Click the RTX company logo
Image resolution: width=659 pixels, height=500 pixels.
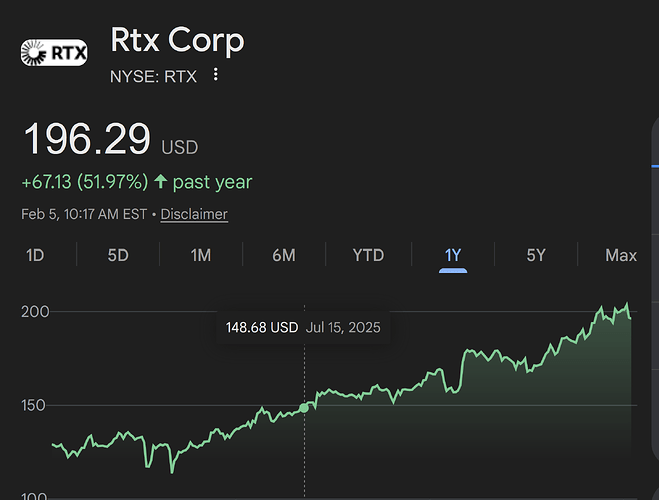click(x=54, y=51)
